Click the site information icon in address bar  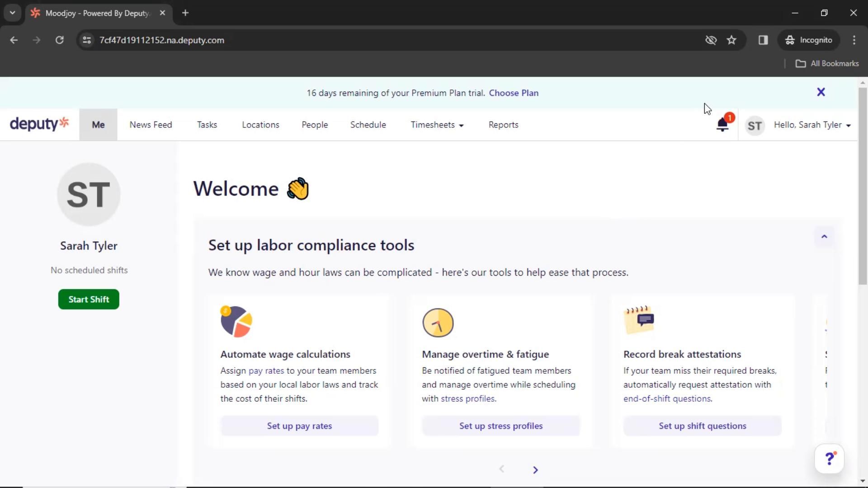(87, 40)
